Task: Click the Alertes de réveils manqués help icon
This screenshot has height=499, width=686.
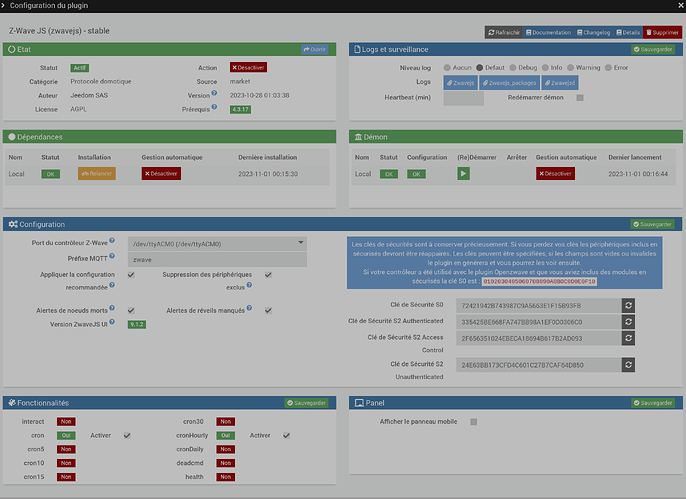Action: [249, 308]
